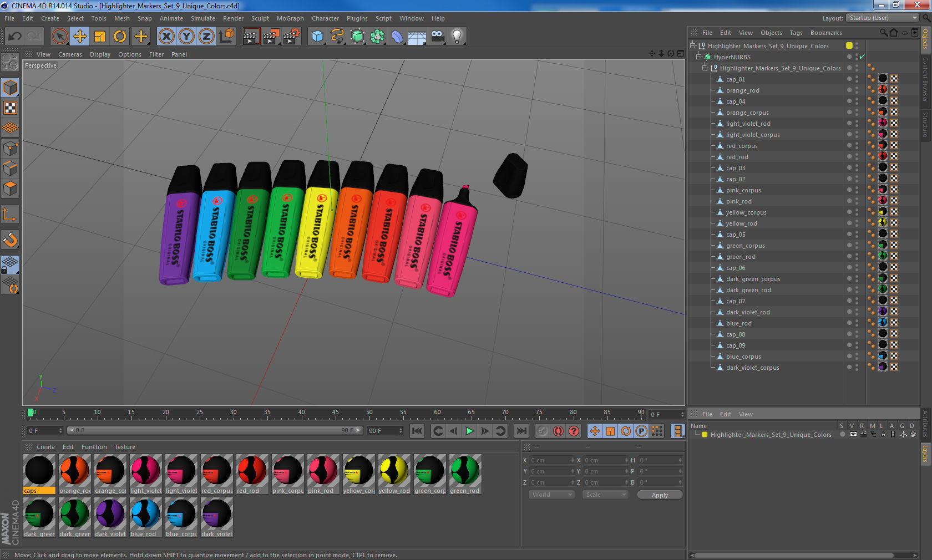The height and width of the screenshot is (560, 932).
Task: Open Render Settings icon
Action: [x=292, y=37]
